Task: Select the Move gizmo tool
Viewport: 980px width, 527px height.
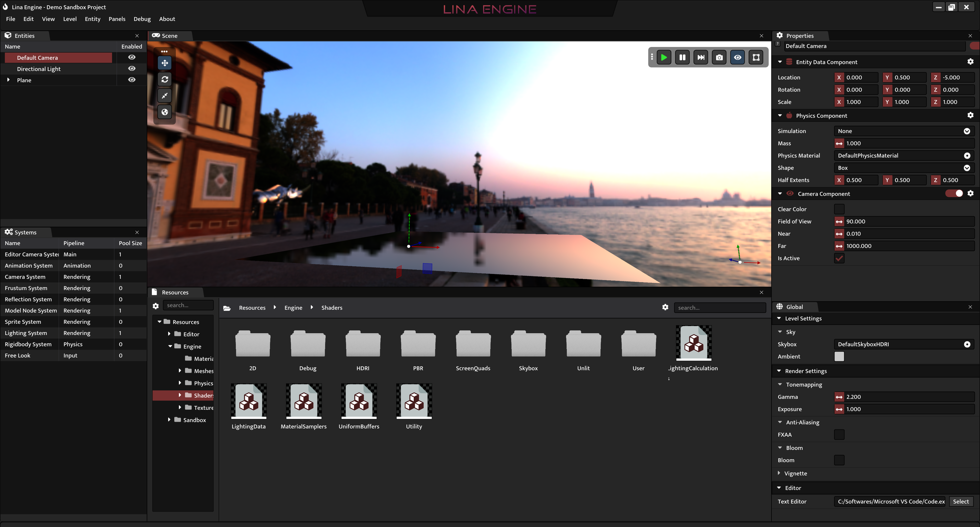Action: [165, 63]
